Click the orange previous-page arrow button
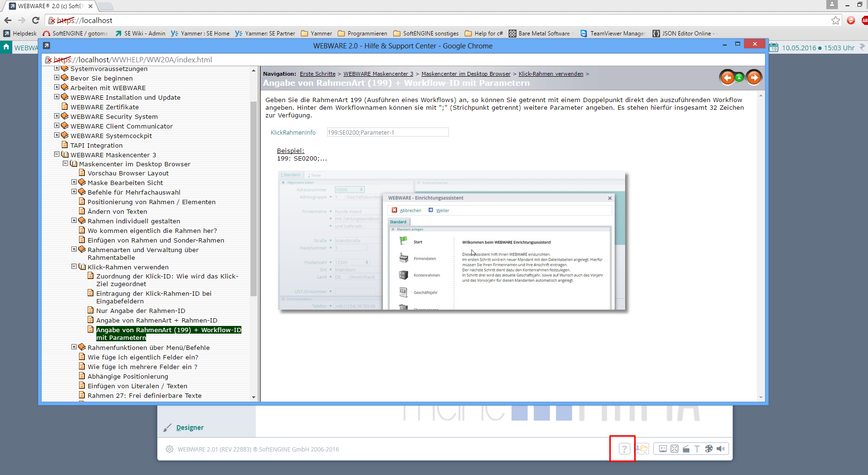 [x=727, y=77]
